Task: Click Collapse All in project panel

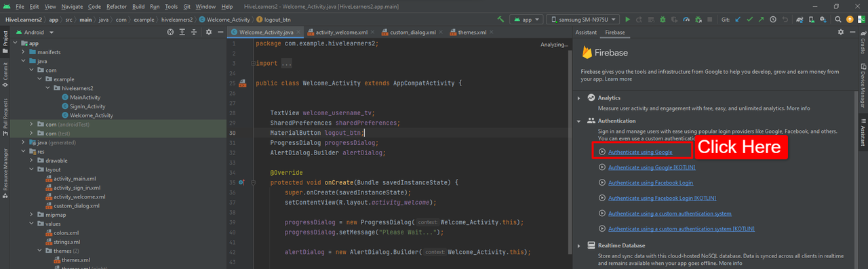Action: 195,32
